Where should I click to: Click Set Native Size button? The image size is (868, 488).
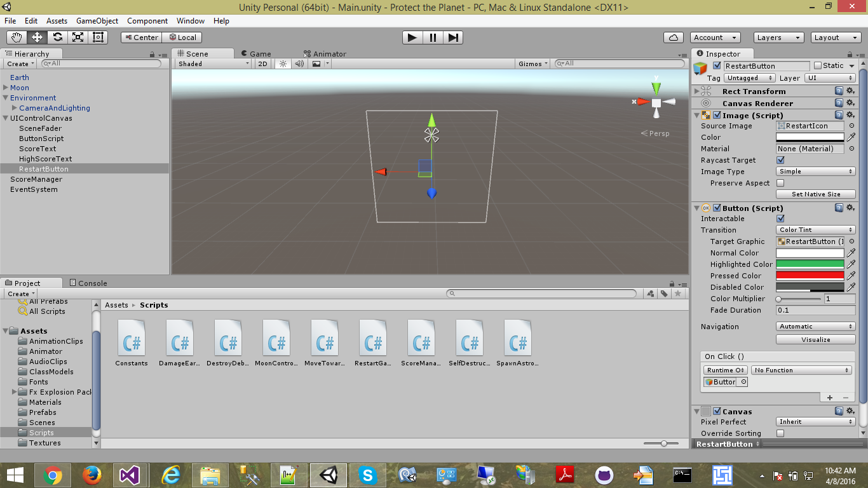(816, 194)
